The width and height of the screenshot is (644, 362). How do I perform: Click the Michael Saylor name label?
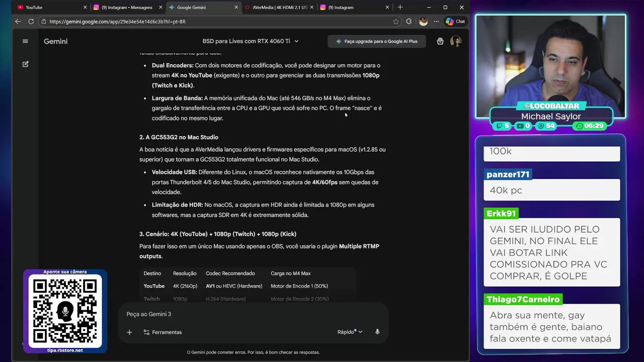pyautogui.click(x=551, y=116)
